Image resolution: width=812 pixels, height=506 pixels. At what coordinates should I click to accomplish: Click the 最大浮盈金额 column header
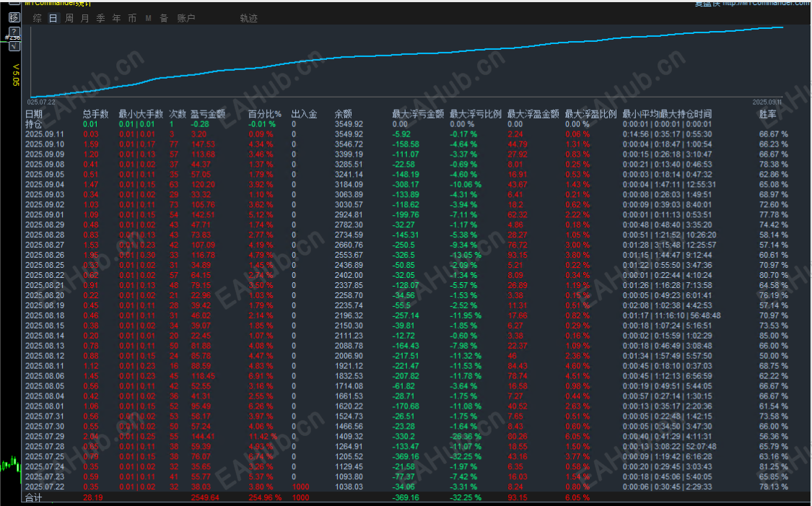(x=533, y=114)
